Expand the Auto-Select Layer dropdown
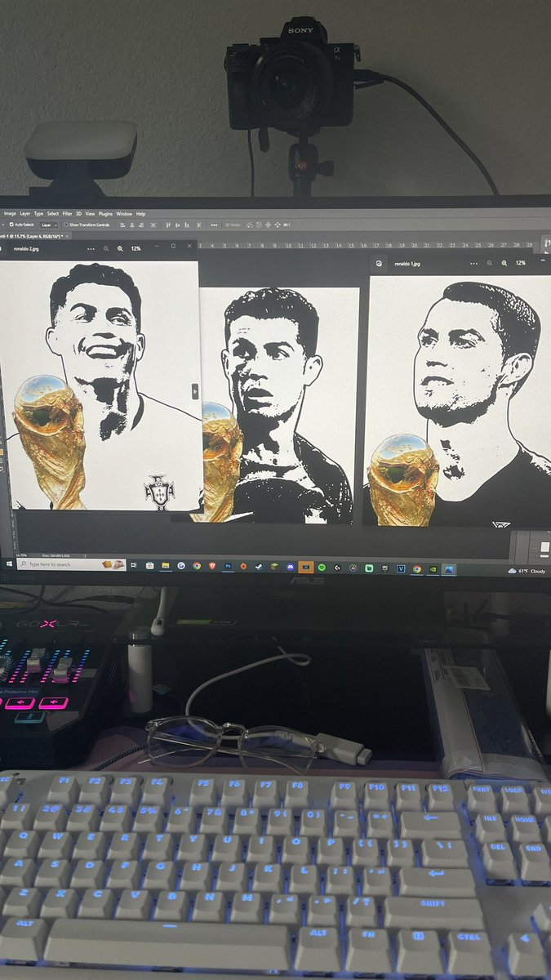Screen dimensions: 551x980 [x=49, y=225]
